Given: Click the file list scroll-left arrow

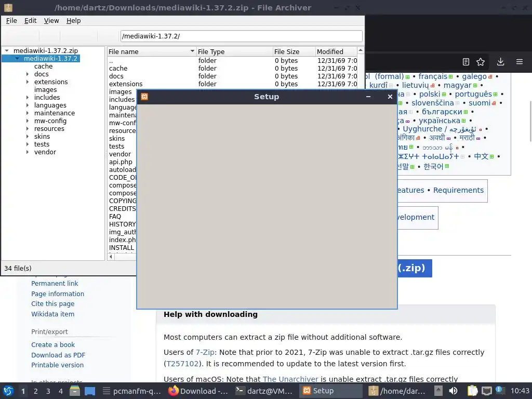Looking at the screenshot, I should [111, 257].
